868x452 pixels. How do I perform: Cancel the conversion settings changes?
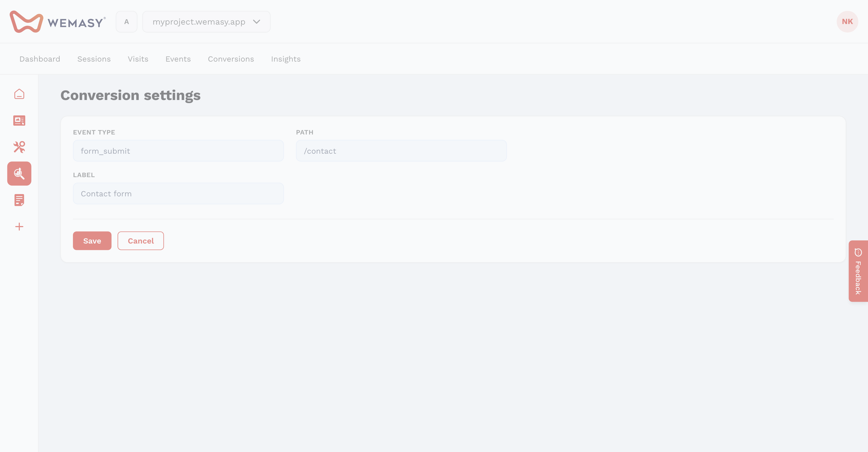140,241
